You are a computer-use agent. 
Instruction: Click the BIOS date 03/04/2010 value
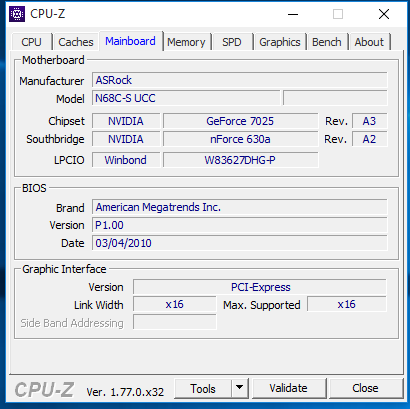coord(240,243)
